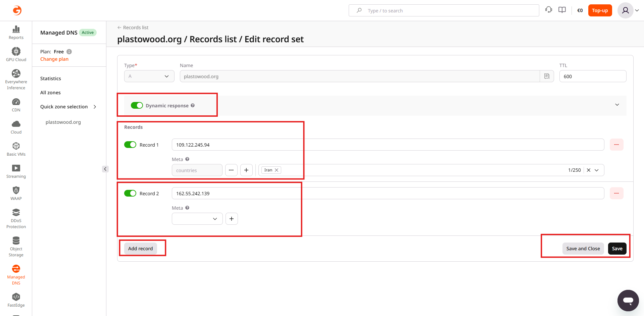Click the notes icon in Name field
644x316 pixels.
547,76
